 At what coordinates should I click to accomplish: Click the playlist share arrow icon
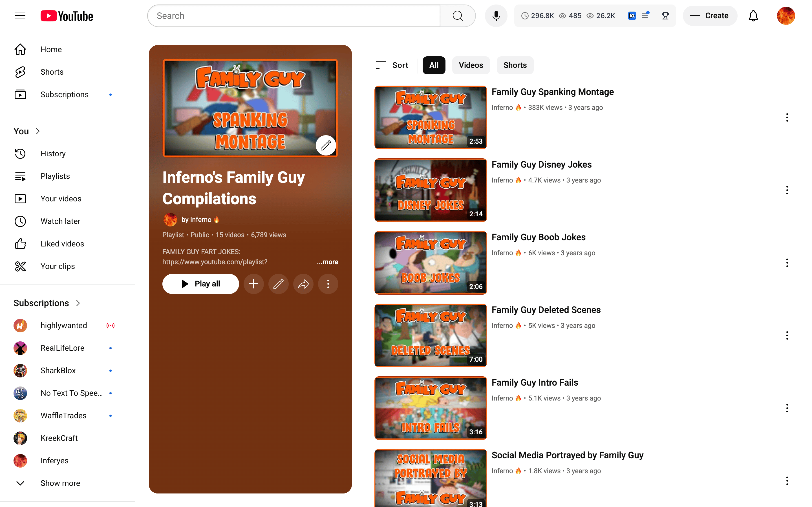[x=303, y=284]
